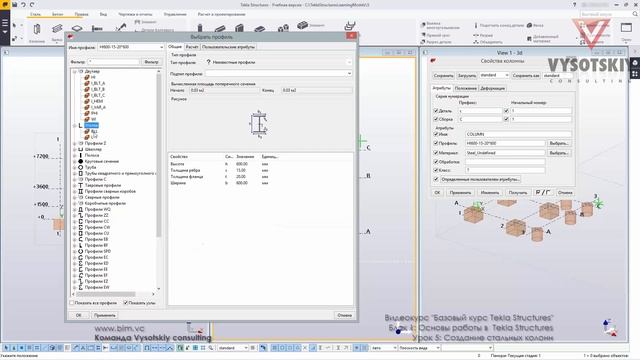Click Изменить in column properties

(x=490, y=192)
